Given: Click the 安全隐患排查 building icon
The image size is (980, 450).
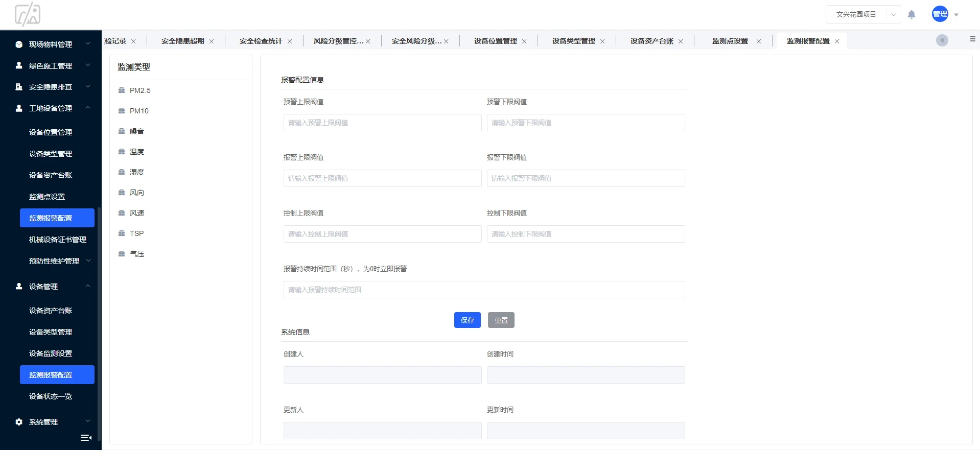Looking at the screenshot, I should tap(19, 87).
